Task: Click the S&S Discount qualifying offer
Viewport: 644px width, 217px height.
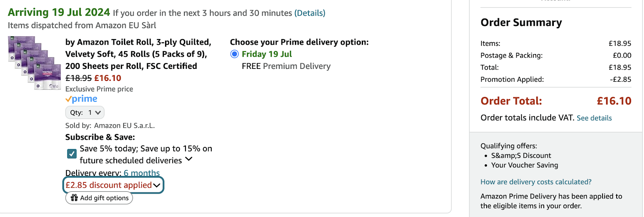Action: click(x=521, y=155)
